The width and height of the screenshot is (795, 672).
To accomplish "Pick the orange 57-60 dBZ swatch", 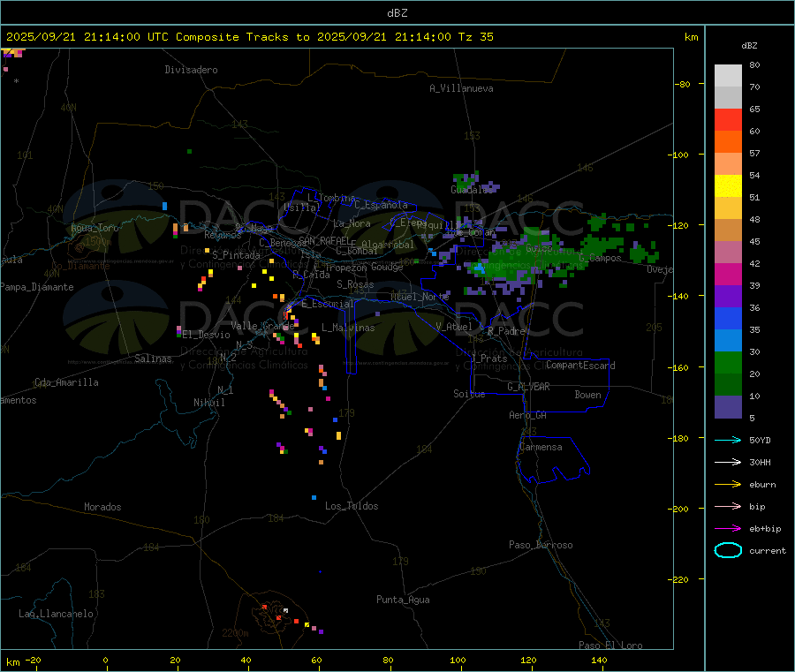I will point(728,142).
